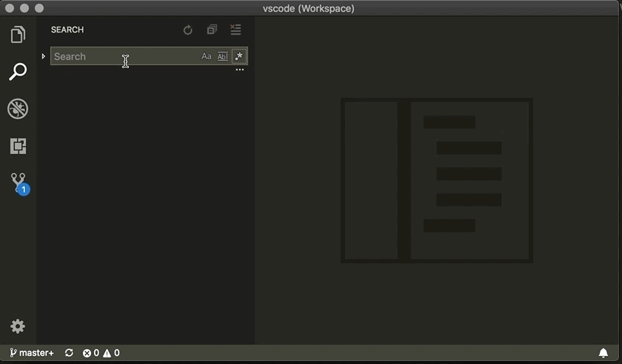Viewport: 622px width, 364px height.
Task: Refresh the search results
Action: [188, 30]
